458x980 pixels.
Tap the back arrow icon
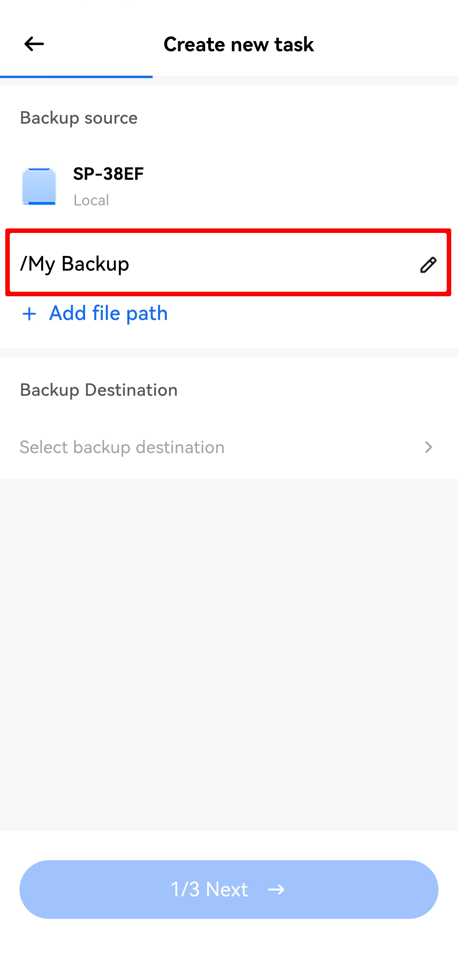[34, 44]
